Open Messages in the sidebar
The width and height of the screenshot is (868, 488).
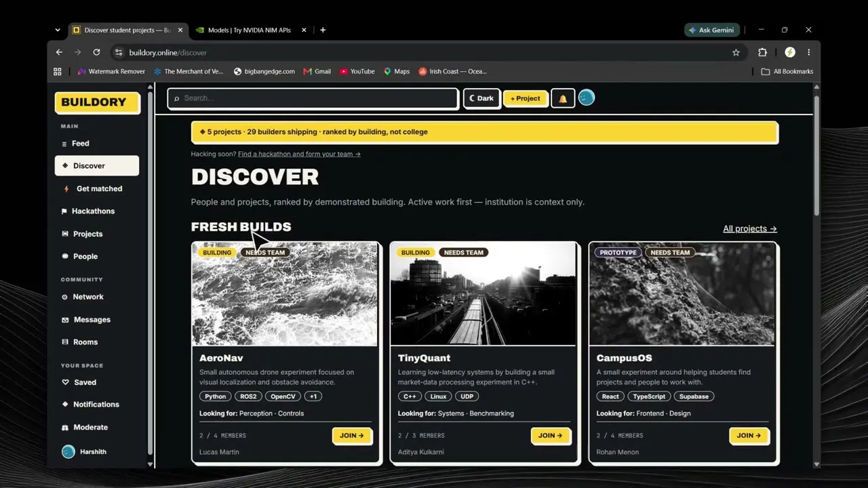(x=97, y=319)
